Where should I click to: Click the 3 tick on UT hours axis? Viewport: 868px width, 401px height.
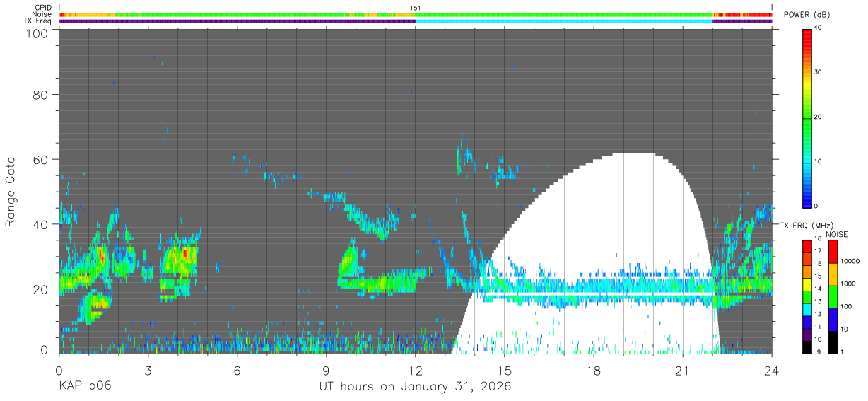tap(148, 370)
